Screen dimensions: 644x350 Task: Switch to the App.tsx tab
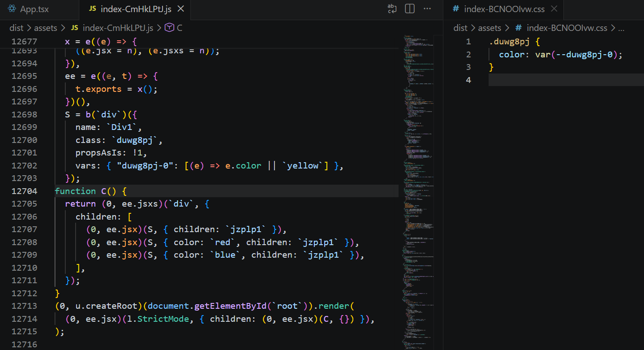[x=34, y=9]
